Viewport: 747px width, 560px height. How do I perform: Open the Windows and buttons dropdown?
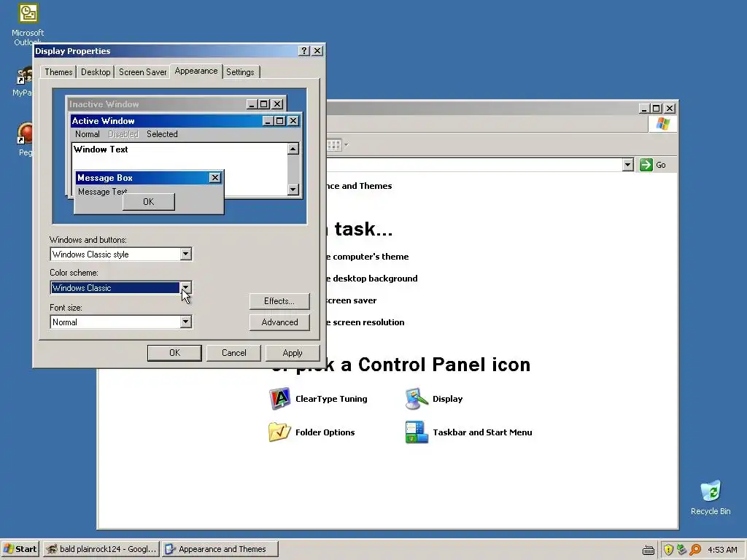pyautogui.click(x=186, y=254)
